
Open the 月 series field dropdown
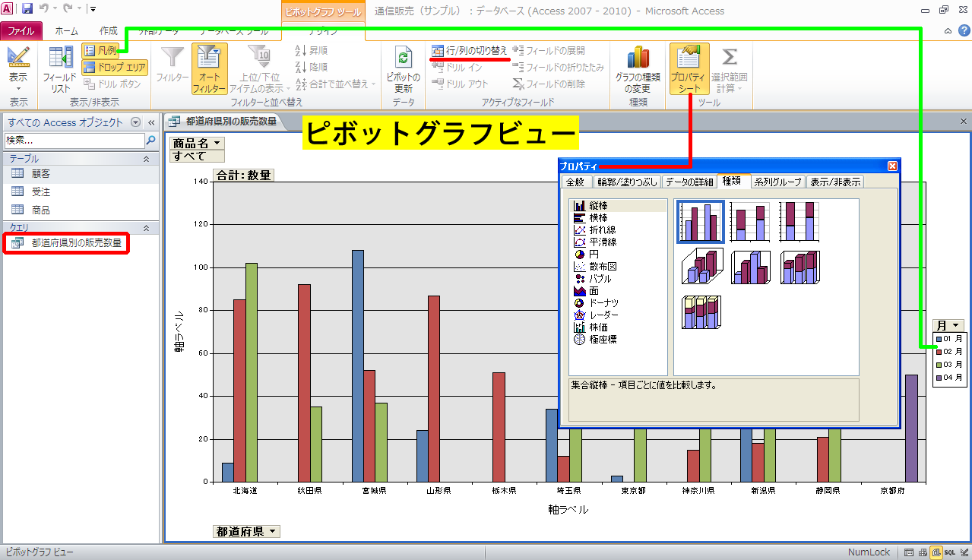pos(956,325)
